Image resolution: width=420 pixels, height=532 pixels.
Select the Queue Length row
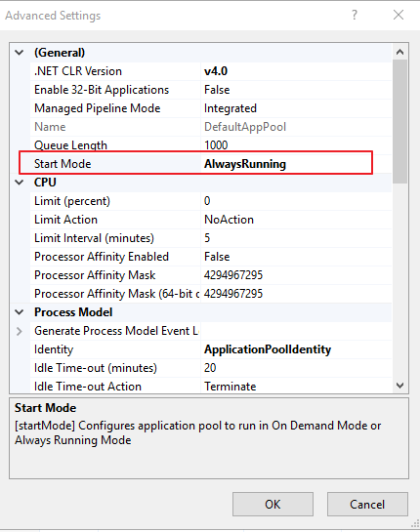(x=211, y=145)
